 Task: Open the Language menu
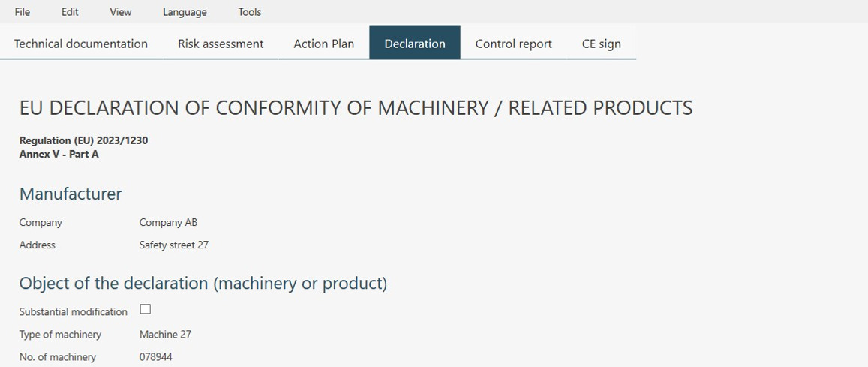(x=185, y=12)
